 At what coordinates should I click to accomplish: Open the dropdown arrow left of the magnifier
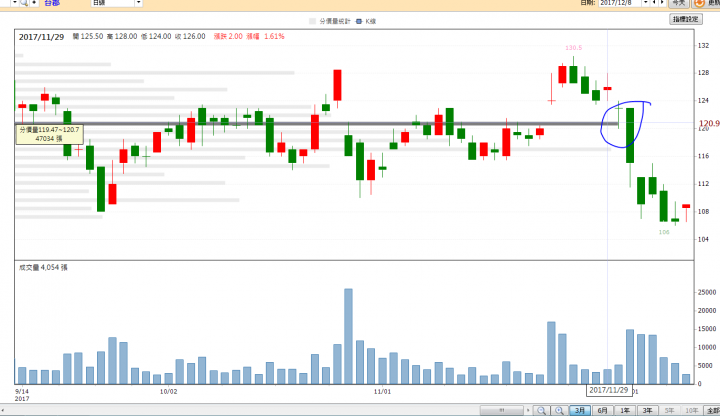15,3
